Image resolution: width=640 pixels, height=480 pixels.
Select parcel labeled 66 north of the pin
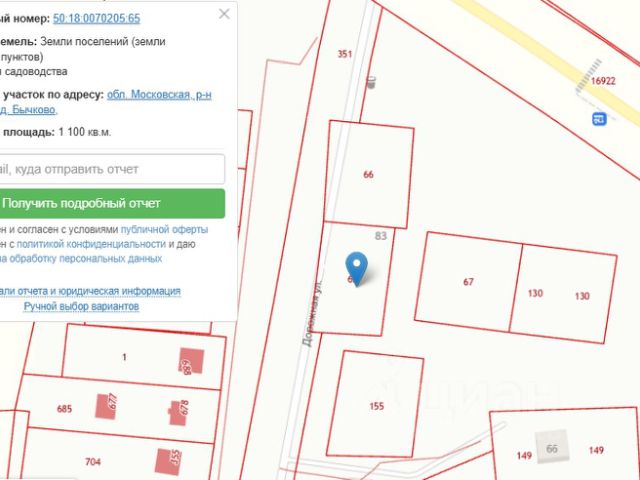coord(368,174)
